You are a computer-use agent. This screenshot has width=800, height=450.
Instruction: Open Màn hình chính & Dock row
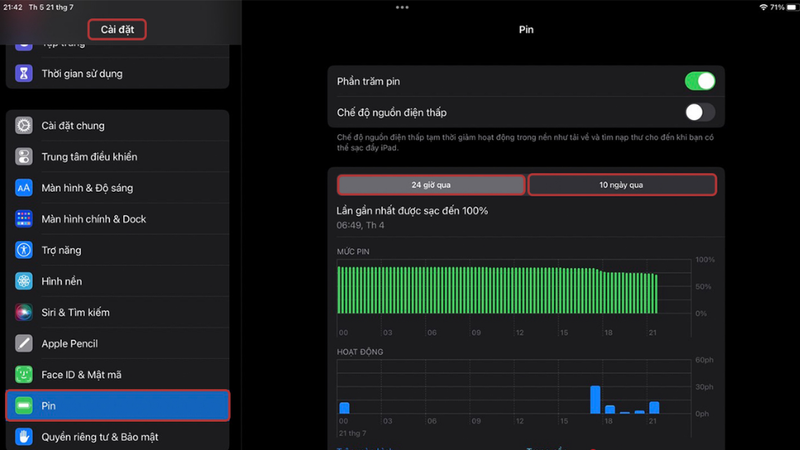[117, 219]
